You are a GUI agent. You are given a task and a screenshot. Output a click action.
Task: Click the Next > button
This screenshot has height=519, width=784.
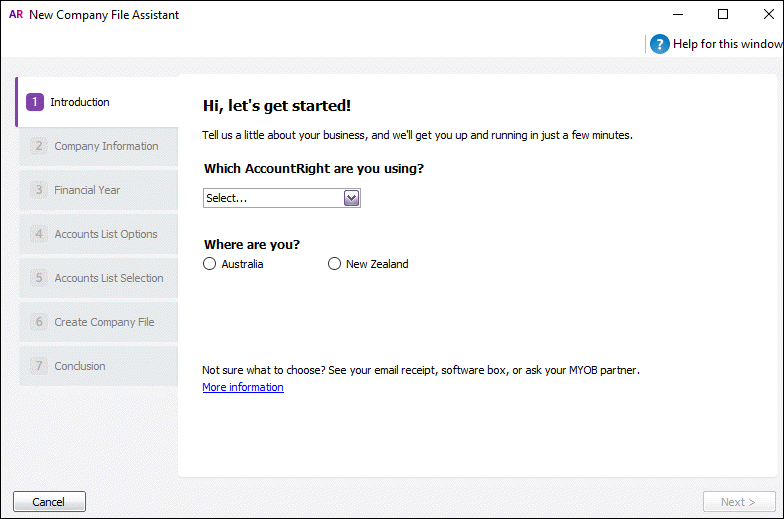point(737,501)
